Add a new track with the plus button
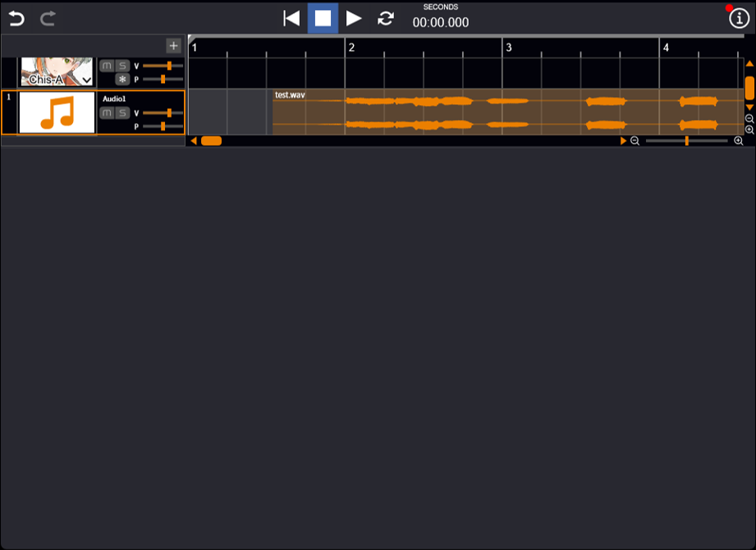Viewport: 756px width, 550px height. tap(173, 46)
